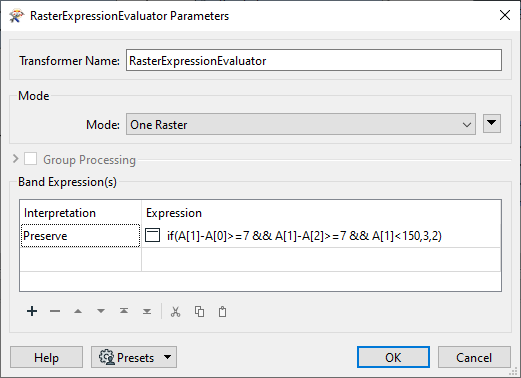Click the FME app icon in title bar
Viewport: 521px width, 378px height.
pyautogui.click(x=17, y=16)
